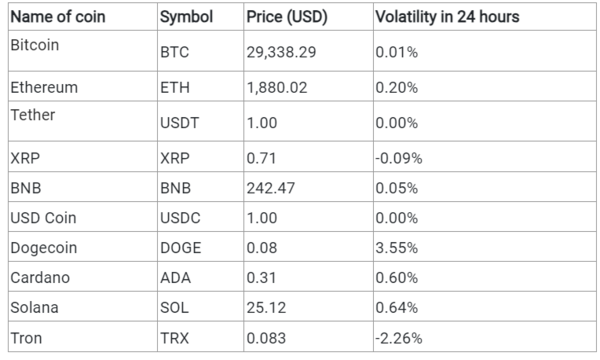Select the BTC symbol cell
Image resolution: width=600 pixels, height=360 pixels.
tap(201, 51)
